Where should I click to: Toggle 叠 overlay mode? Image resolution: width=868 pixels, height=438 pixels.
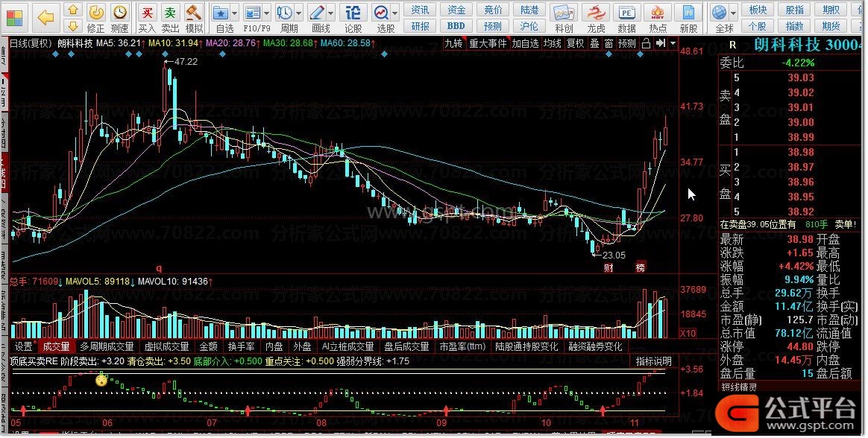click(x=594, y=43)
